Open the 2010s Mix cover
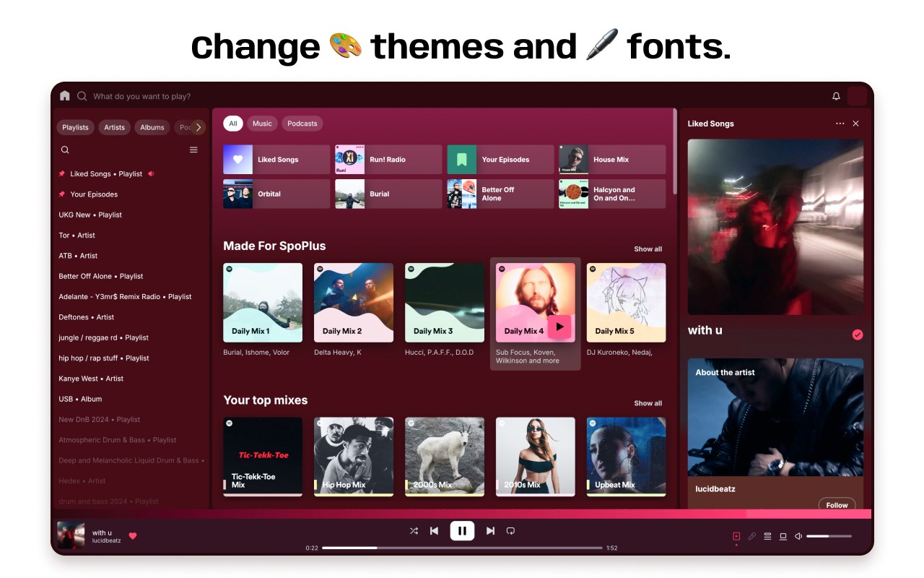This screenshot has height=578, width=924. coord(536,457)
